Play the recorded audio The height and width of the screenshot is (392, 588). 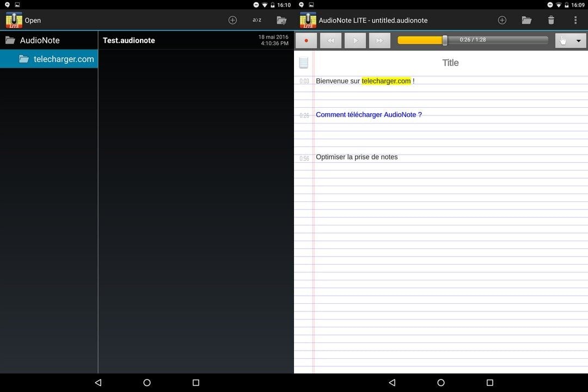355,40
